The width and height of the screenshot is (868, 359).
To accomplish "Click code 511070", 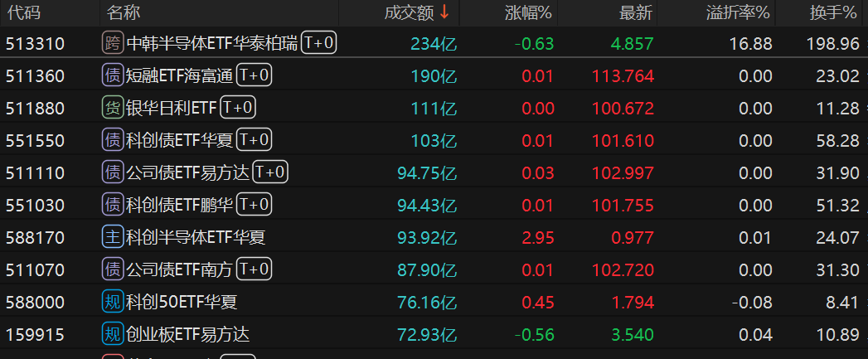I will (36, 270).
